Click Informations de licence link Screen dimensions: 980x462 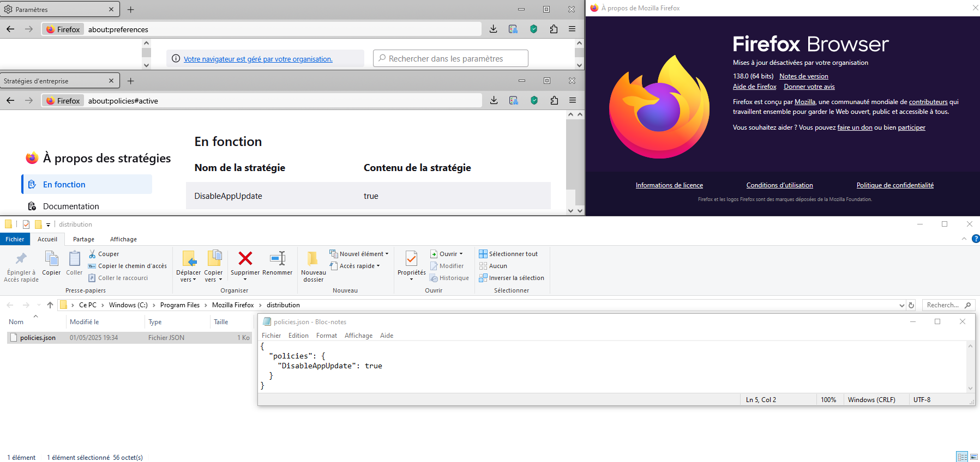point(669,185)
